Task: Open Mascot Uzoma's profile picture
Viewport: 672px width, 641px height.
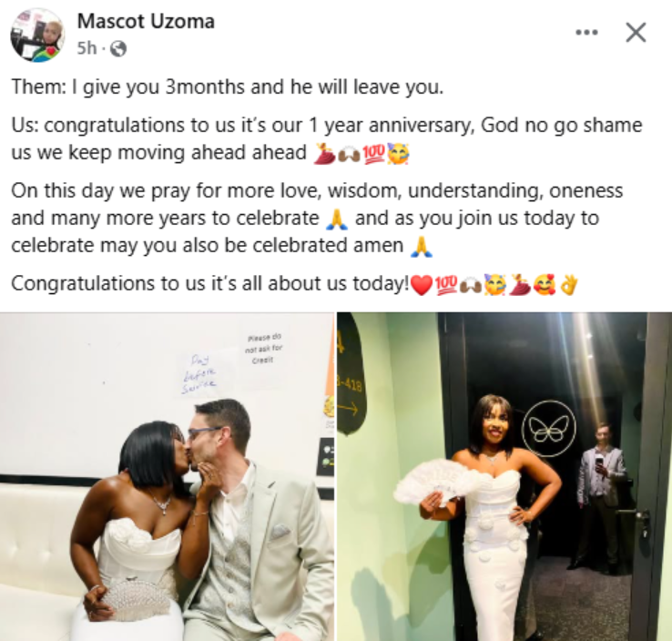Action: (37, 35)
